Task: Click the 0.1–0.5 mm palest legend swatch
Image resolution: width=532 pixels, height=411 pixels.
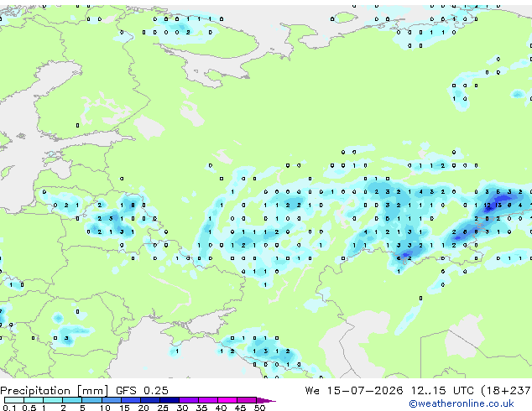Action: [14, 400]
